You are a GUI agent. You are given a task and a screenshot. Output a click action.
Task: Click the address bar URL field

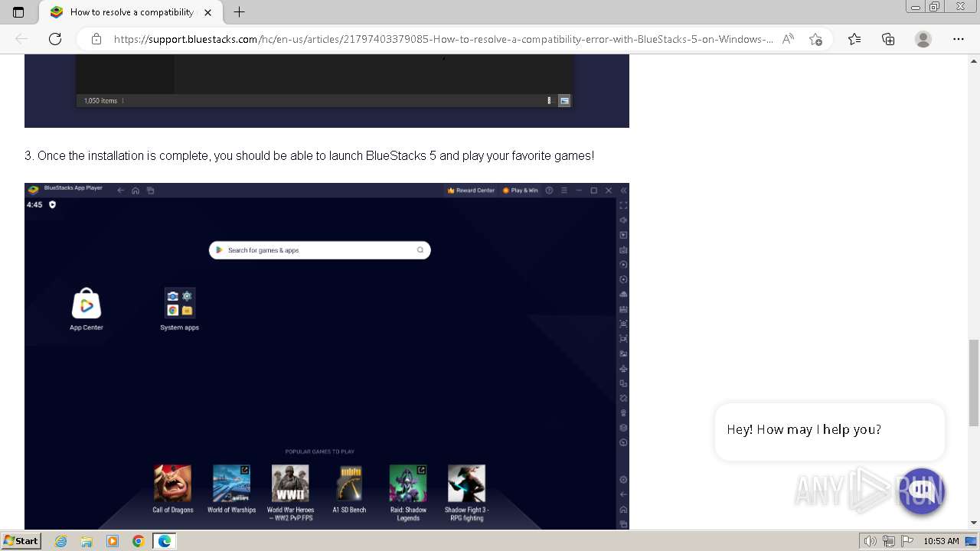pos(443,39)
